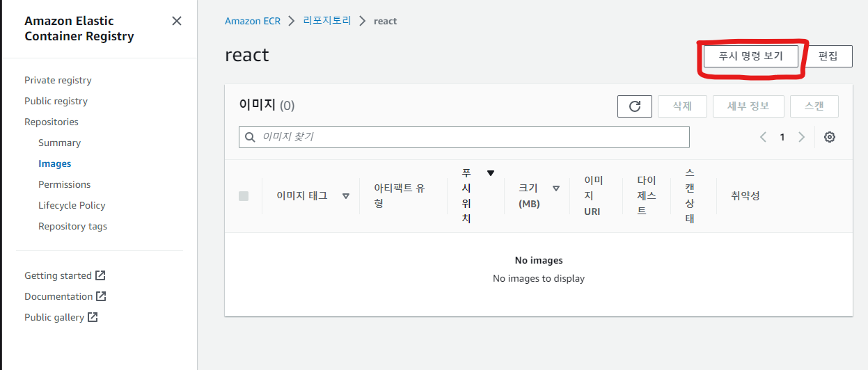Go to next page arrow
Image resolution: width=868 pixels, height=370 pixels.
click(801, 137)
